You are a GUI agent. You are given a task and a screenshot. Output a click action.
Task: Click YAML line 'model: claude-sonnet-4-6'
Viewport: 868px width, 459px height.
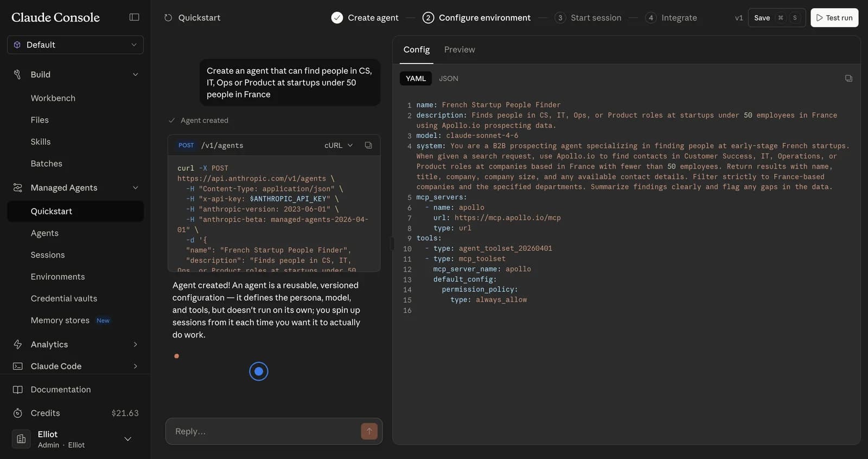[x=467, y=135]
